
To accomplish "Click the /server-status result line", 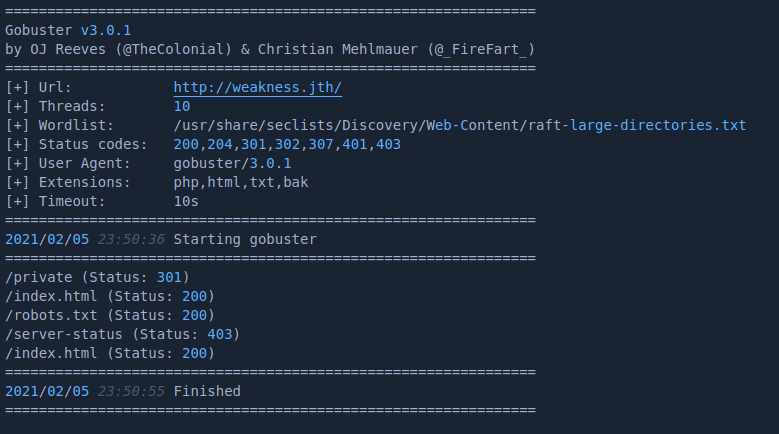I will point(122,334).
